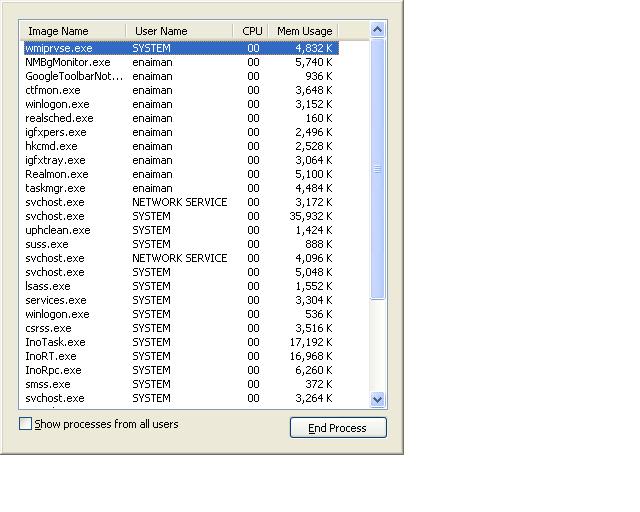Screen dimensions: 640x512
Task: Sort by Mem Usage column header
Action: click(x=303, y=31)
